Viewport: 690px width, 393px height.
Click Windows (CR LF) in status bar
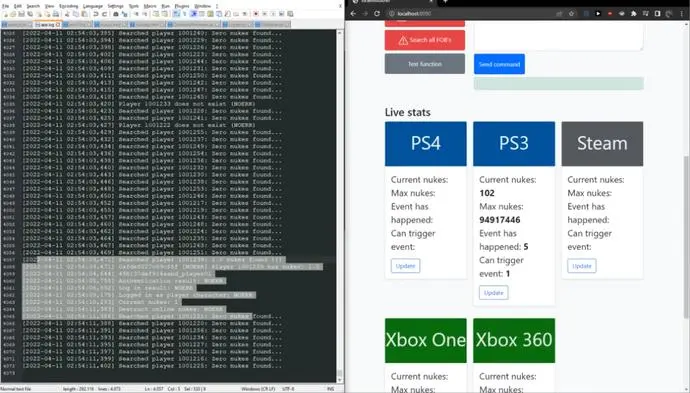click(258, 389)
